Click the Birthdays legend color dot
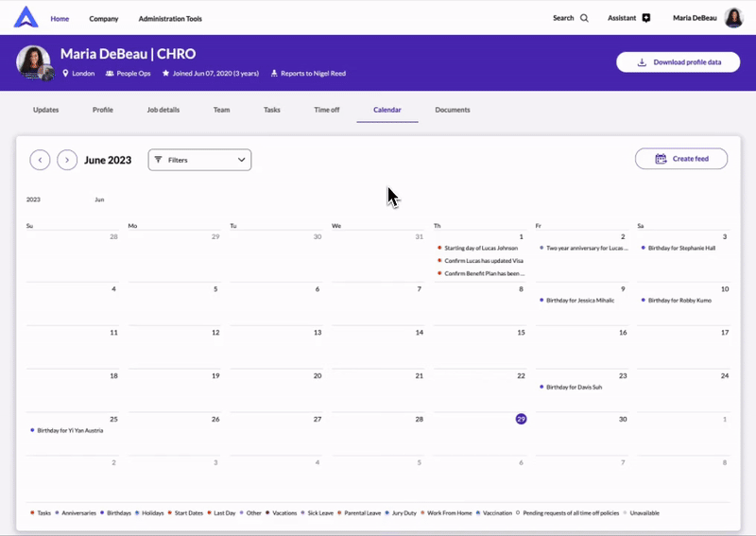Screen dimensions: 756x536 coord(102,513)
